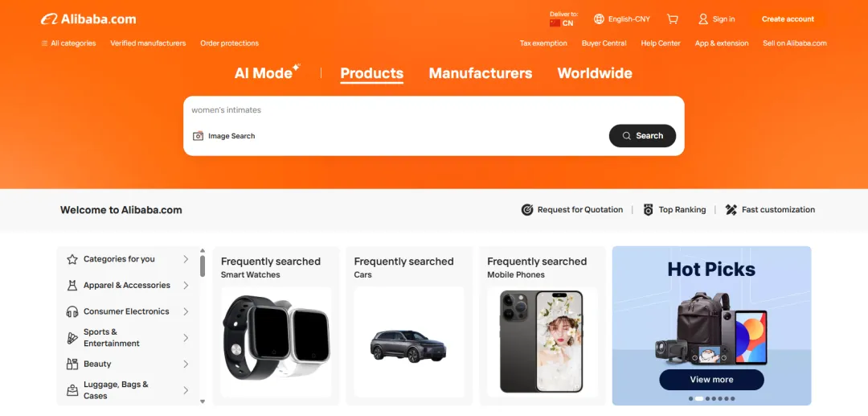The height and width of the screenshot is (416, 868).
Task: Expand Apparel & Accessories category chevron
Action: [x=186, y=286]
